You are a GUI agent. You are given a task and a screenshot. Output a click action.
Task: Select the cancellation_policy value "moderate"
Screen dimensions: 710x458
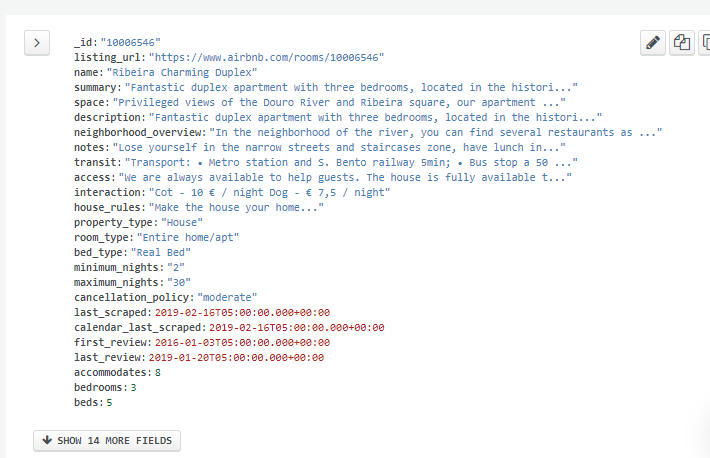(227, 297)
